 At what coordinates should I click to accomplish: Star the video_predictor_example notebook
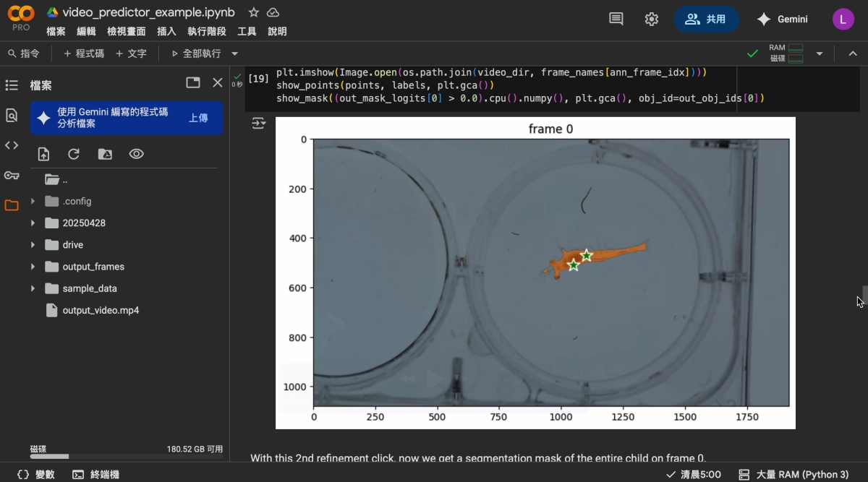[x=253, y=12]
